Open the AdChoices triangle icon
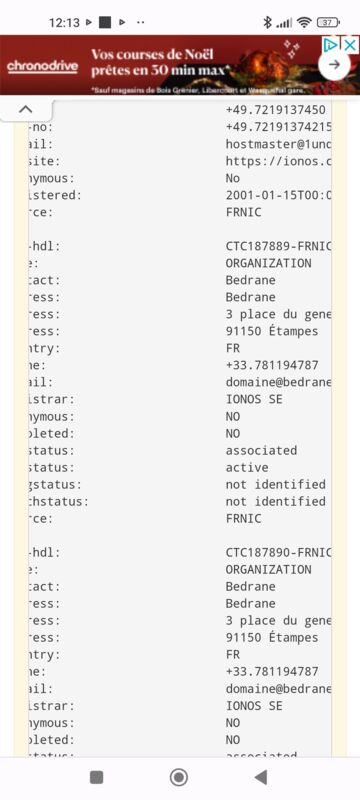Screen dimensions: 360x800 pos(331,45)
